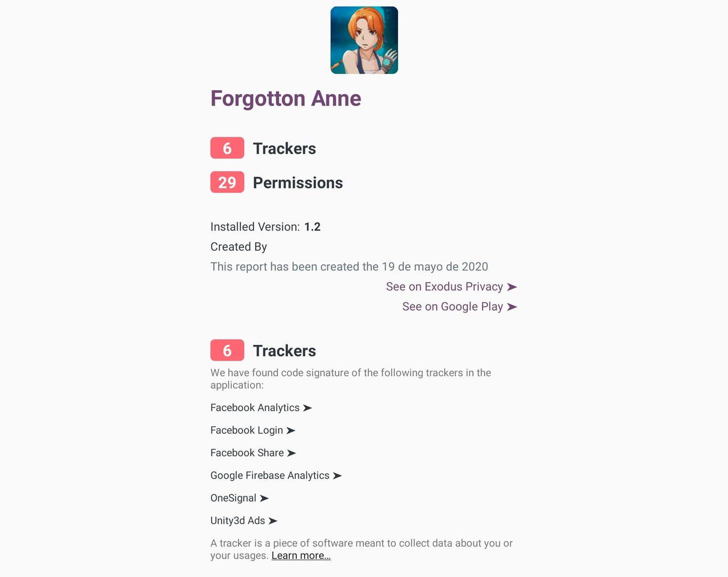Image resolution: width=728 pixels, height=577 pixels.
Task: Open Facebook Analytics tracker details
Action: (255, 408)
